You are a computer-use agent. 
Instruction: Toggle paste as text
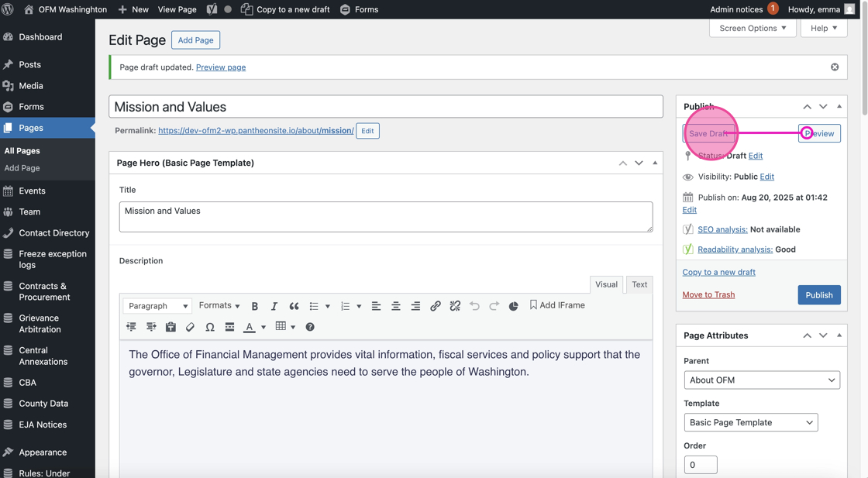(x=170, y=327)
